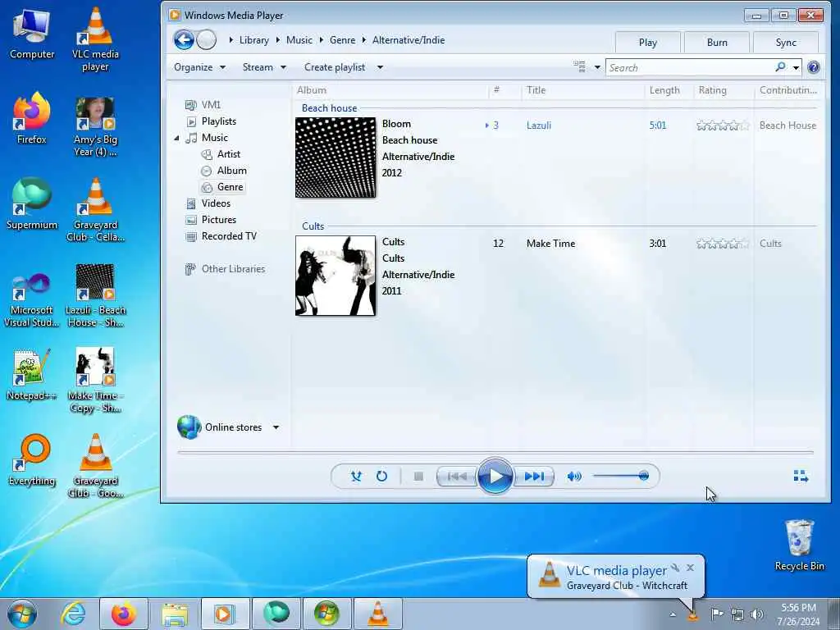Viewport: 840px width, 630px height.
Task: Set star rating for Lazuli
Action: 722,126
